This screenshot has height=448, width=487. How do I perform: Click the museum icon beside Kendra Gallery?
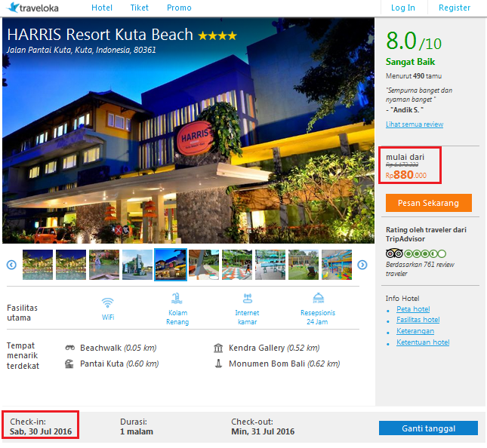click(x=218, y=348)
